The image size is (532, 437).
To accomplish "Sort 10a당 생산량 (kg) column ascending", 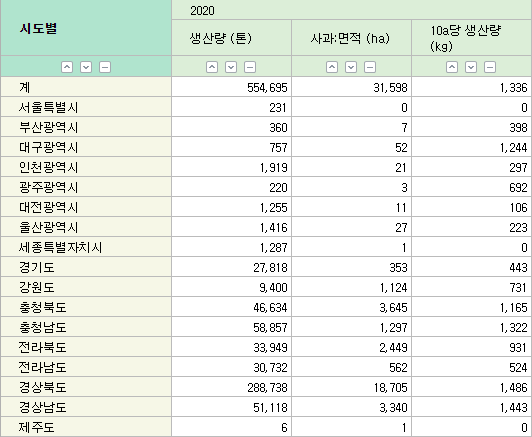I will (452, 67).
